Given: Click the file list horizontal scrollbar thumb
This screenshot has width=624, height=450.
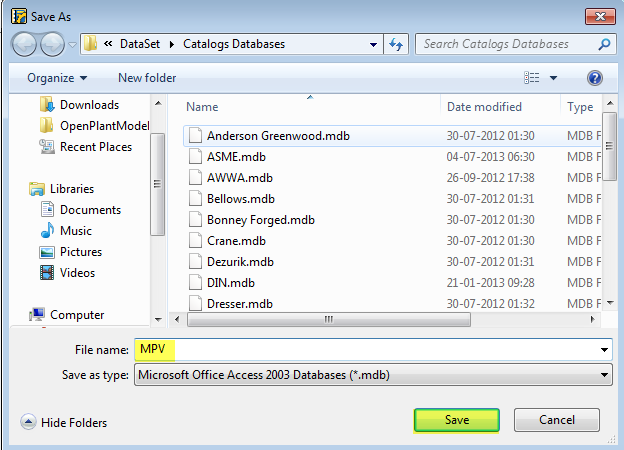Looking at the screenshot, I should [329, 319].
